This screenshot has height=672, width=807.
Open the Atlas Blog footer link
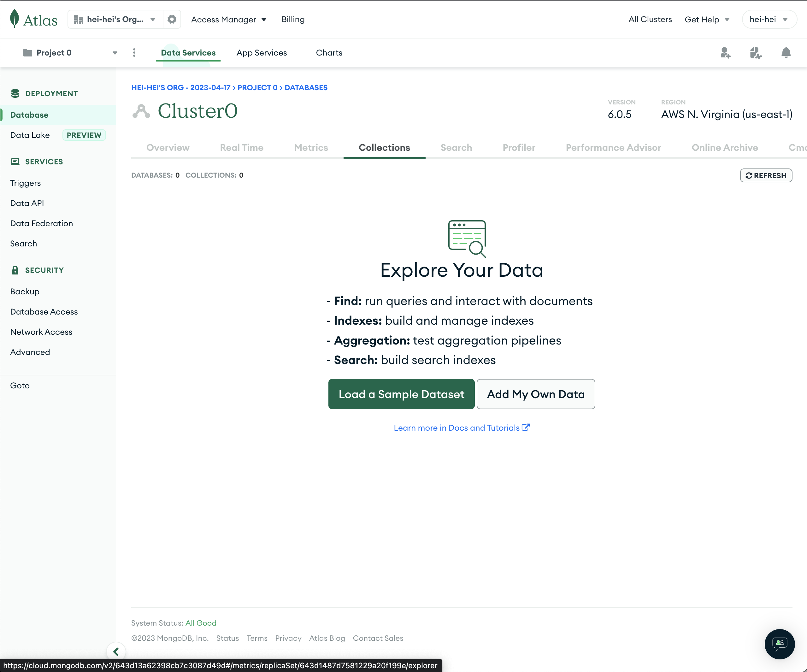[x=327, y=638]
